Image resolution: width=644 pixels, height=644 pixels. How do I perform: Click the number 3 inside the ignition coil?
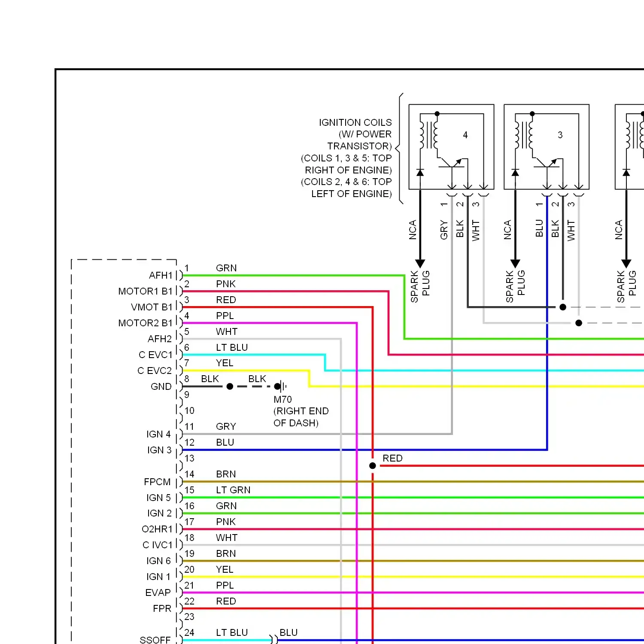[560, 135]
